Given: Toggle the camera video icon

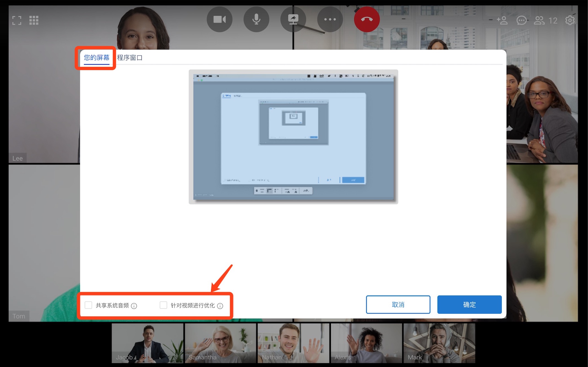Looking at the screenshot, I should click(219, 20).
